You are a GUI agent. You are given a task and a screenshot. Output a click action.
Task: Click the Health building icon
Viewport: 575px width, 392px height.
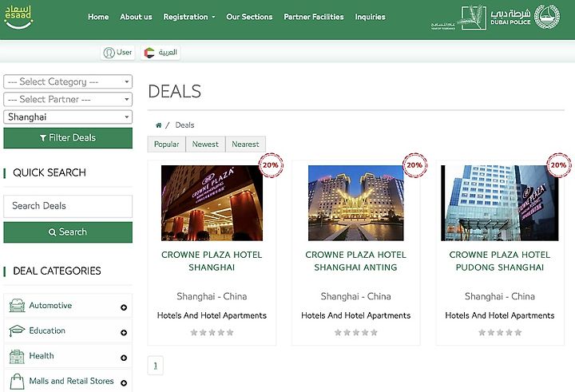17,356
